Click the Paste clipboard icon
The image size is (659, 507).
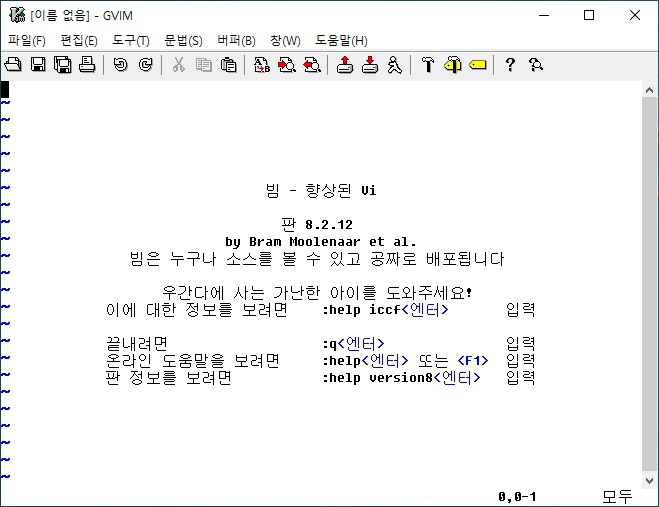228,65
